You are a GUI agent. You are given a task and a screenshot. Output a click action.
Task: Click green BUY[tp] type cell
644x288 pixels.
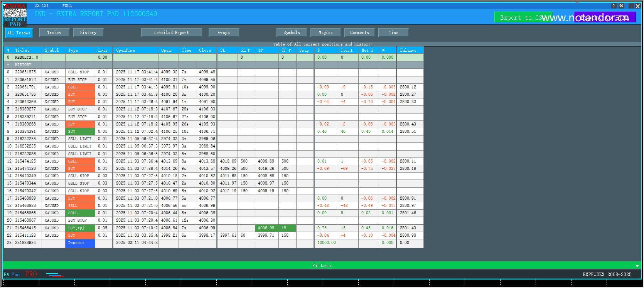click(x=80, y=228)
